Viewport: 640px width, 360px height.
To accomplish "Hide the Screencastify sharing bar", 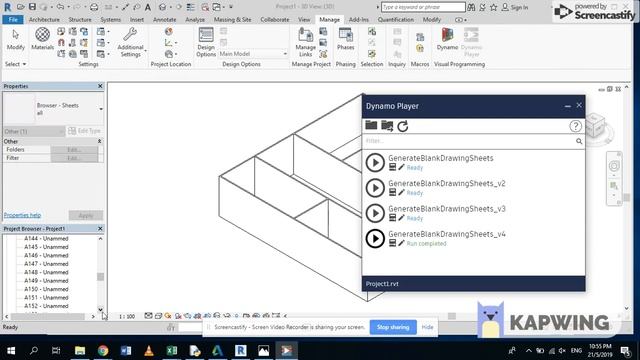I will [427, 327].
